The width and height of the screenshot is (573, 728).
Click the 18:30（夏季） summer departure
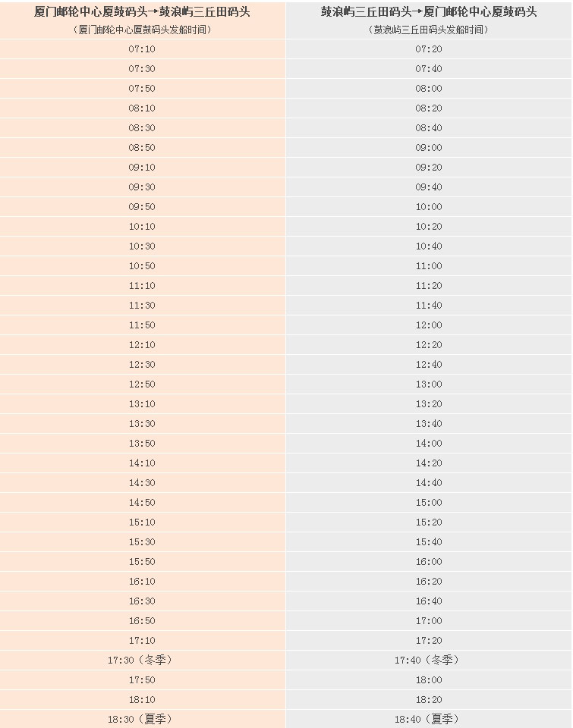click(x=142, y=719)
